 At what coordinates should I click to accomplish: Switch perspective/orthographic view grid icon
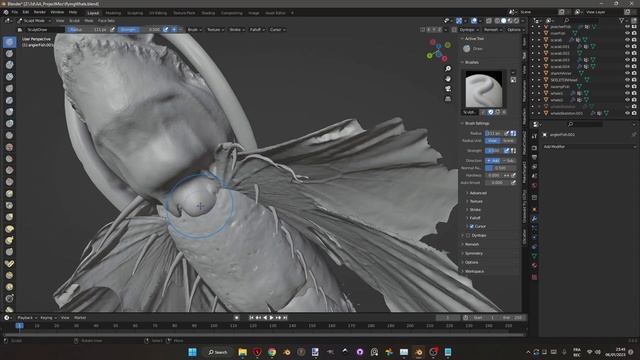(448, 98)
